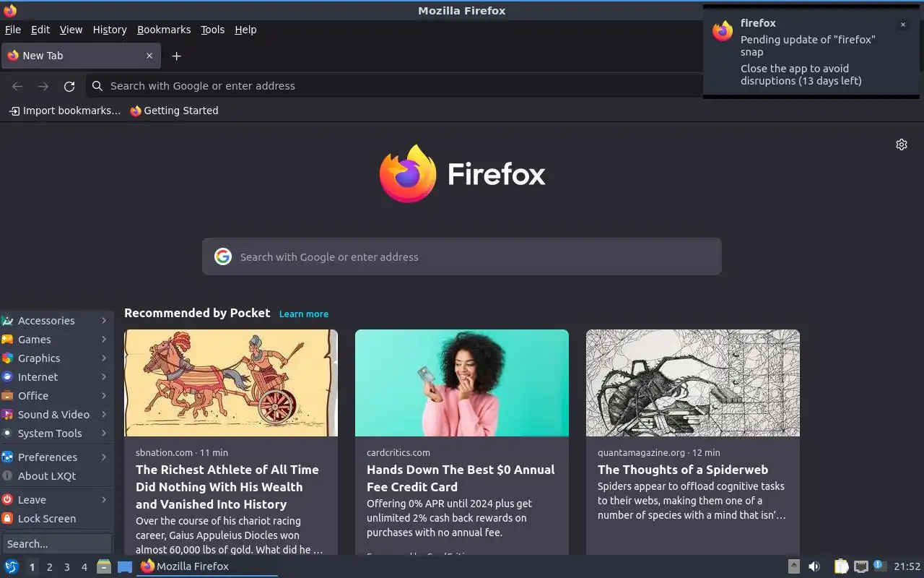924x578 pixels.
Task: Reload the current page
Action: (x=69, y=86)
